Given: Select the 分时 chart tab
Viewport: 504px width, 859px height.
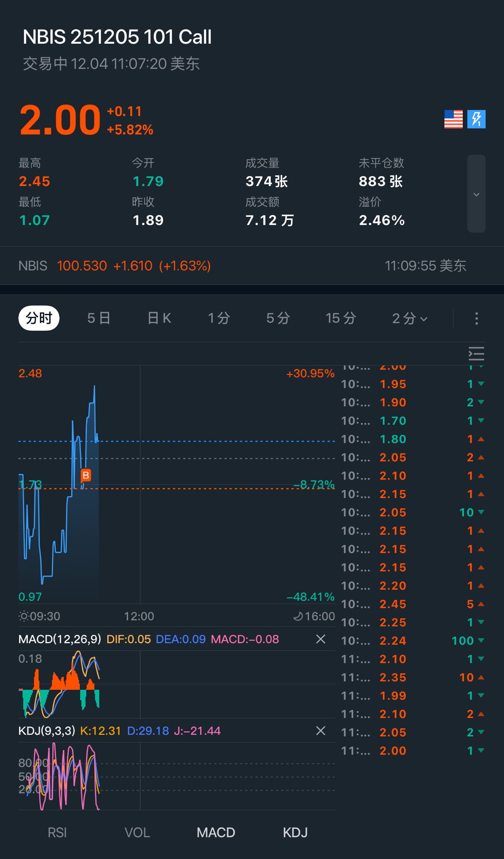Looking at the screenshot, I should [x=39, y=318].
